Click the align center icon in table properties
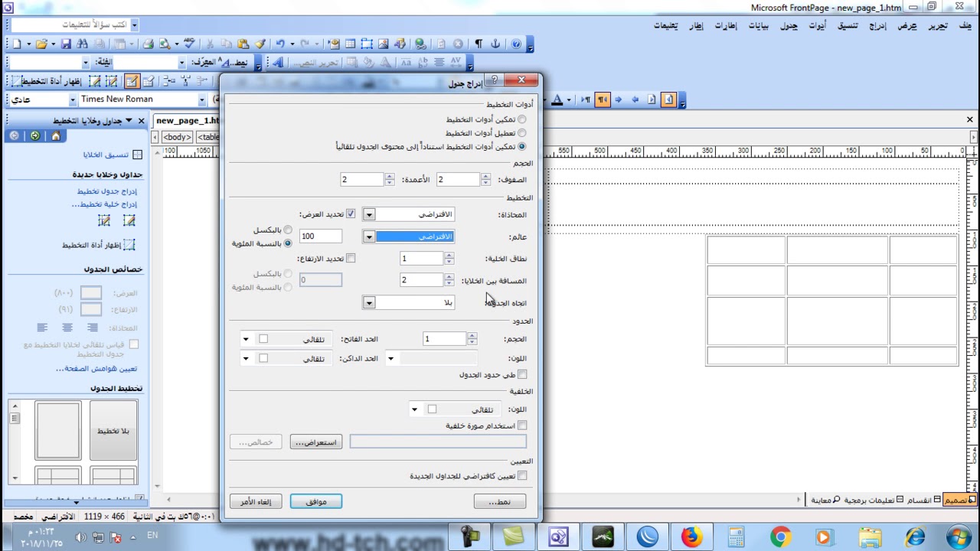Viewport: 980px width, 551px height. click(x=67, y=328)
